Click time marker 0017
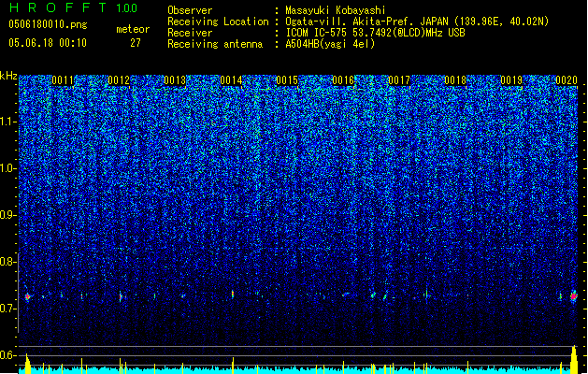This screenshot has height=374, width=588. pyautogui.click(x=399, y=80)
